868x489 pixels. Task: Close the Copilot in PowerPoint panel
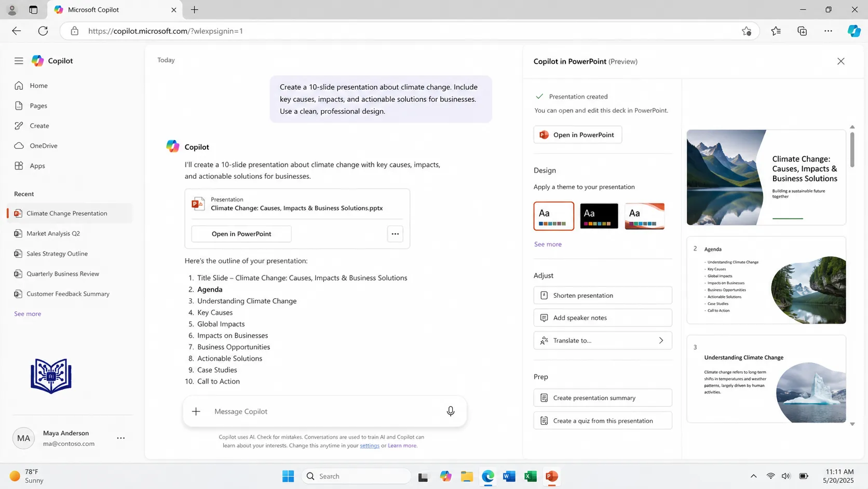point(841,61)
